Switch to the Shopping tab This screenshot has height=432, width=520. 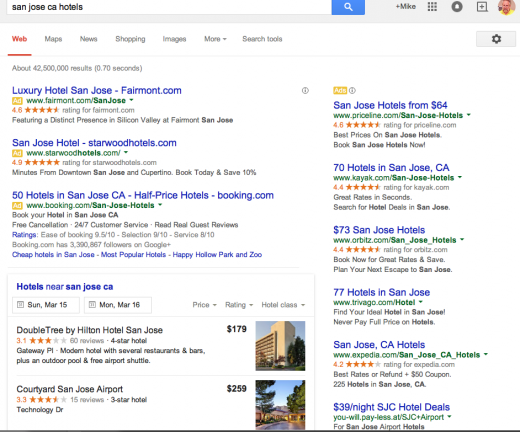pyautogui.click(x=130, y=39)
